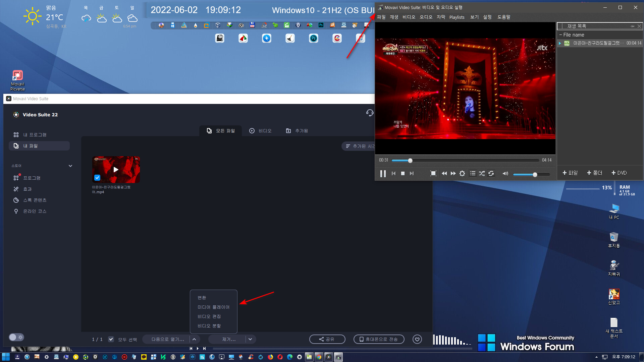644x362 pixels.
Task: Select 내 파일 in sidebar
Action: tap(39, 146)
